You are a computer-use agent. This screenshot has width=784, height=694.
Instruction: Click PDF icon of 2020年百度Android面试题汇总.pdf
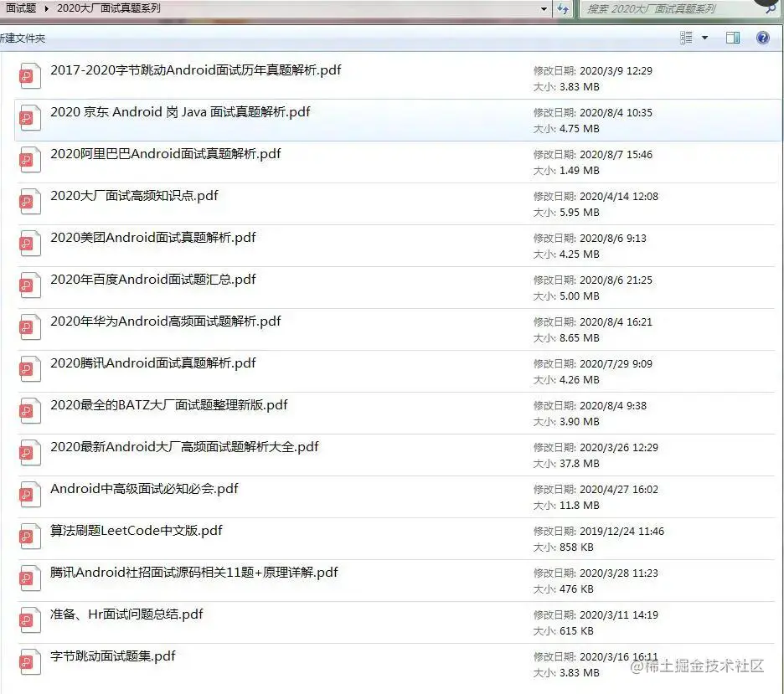(x=29, y=285)
